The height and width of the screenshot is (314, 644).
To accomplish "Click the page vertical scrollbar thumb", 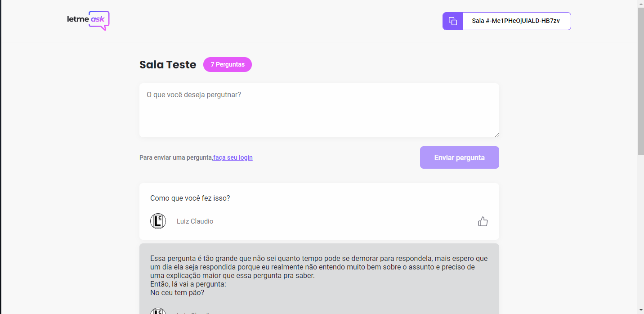I will 641,81.
